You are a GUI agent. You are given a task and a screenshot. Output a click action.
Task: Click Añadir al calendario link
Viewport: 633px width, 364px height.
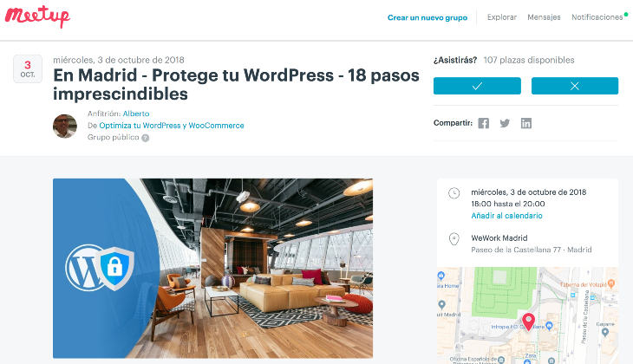coord(506,216)
